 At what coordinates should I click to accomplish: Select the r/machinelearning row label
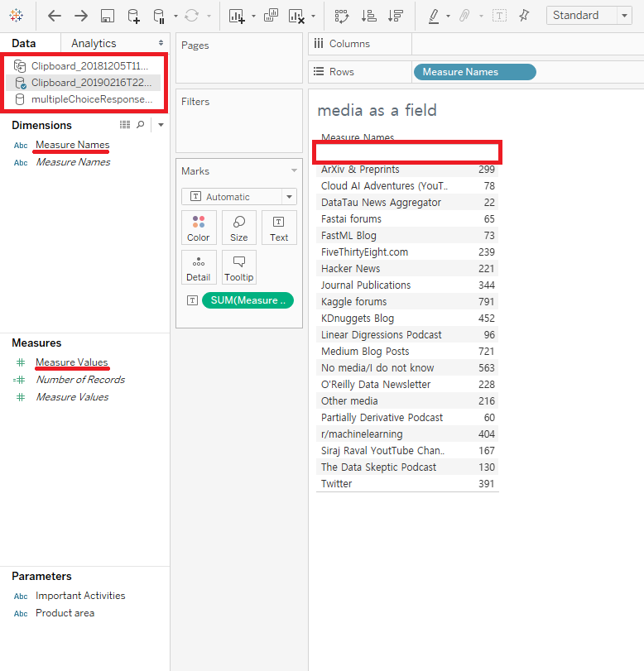click(362, 434)
